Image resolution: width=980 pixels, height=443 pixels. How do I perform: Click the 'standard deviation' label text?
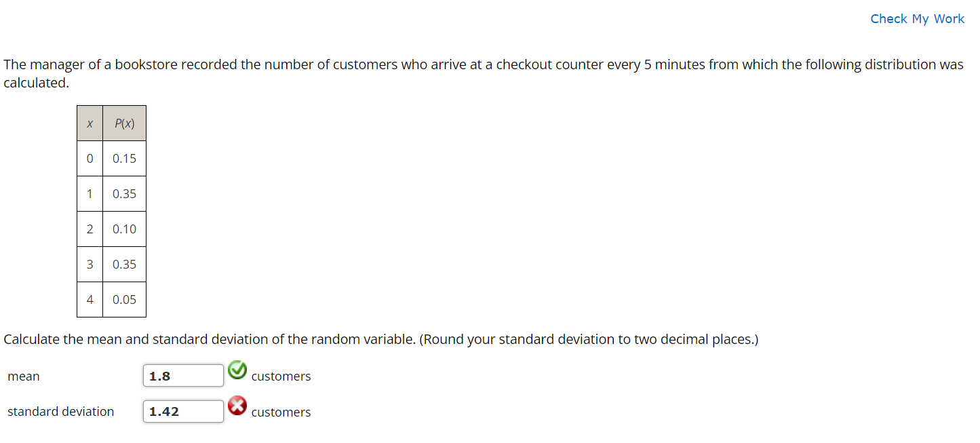[60, 411]
